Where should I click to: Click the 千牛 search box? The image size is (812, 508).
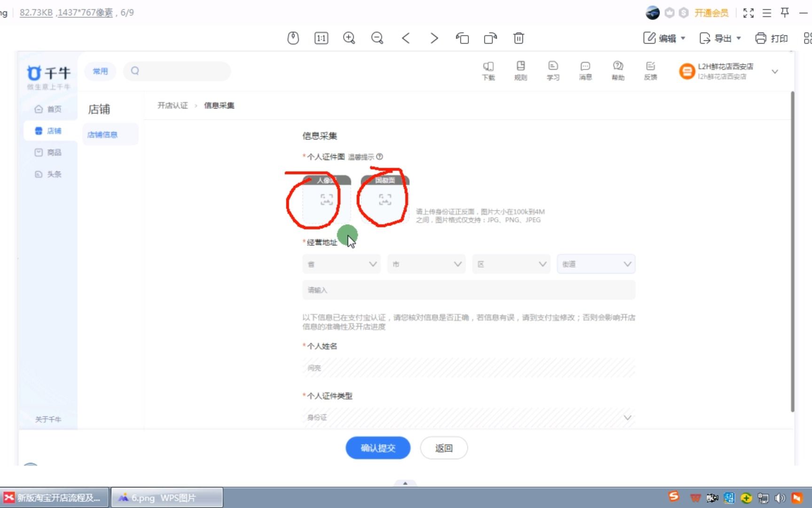tap(177, 71)
